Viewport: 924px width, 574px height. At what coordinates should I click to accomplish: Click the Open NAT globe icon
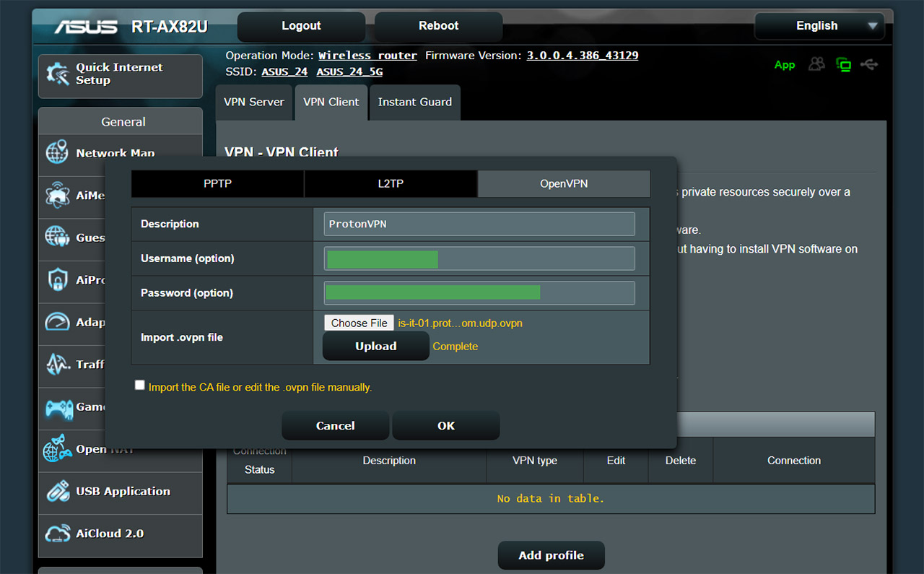(57, 448)
